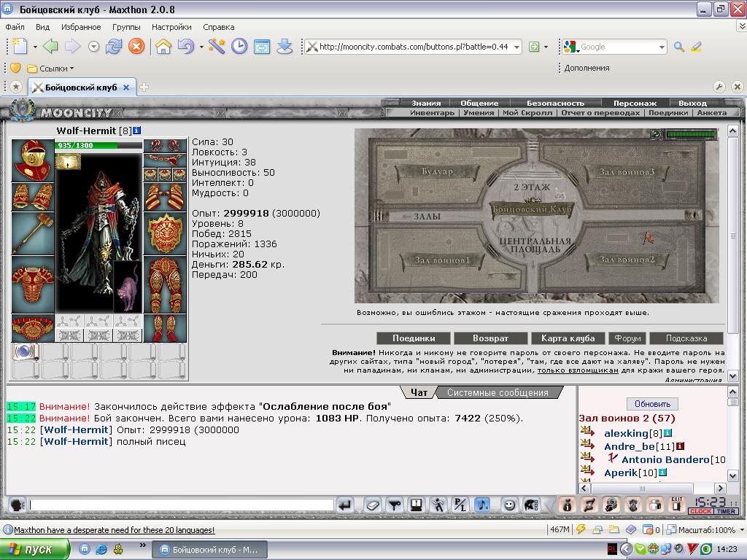Send chat message with the return arrow icon

pos(345,505)
